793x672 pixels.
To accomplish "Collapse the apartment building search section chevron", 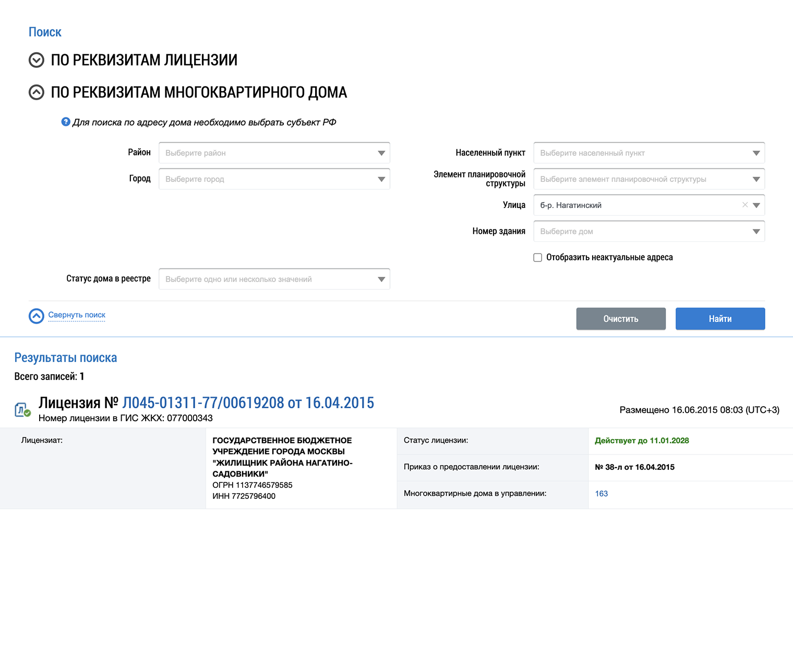I will click(37, 93).
